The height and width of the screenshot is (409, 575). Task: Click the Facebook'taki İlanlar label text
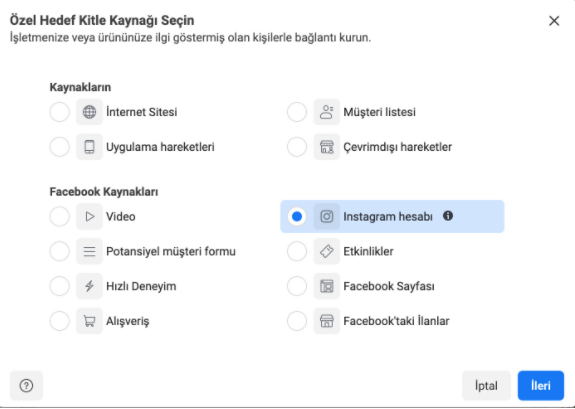[x=396, y=321]
